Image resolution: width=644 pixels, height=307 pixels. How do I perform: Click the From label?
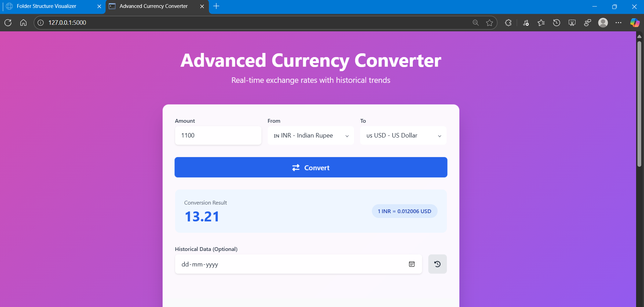point(274,121)
